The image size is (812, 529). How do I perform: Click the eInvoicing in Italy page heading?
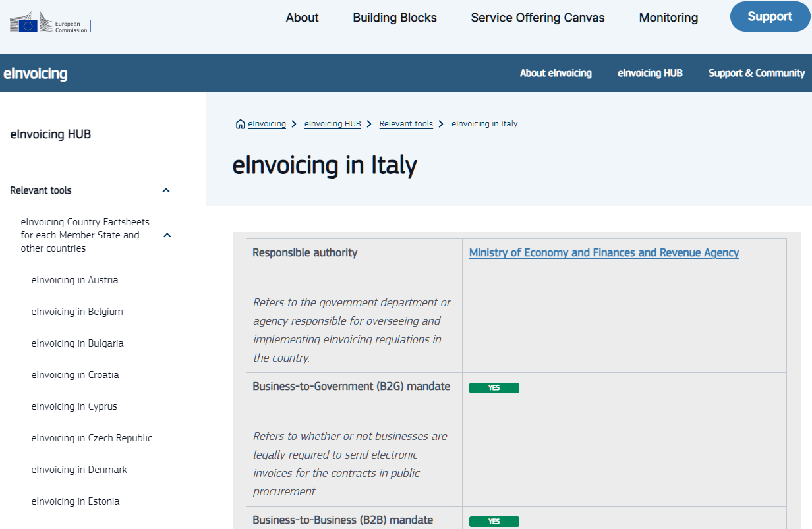point(325,165)
